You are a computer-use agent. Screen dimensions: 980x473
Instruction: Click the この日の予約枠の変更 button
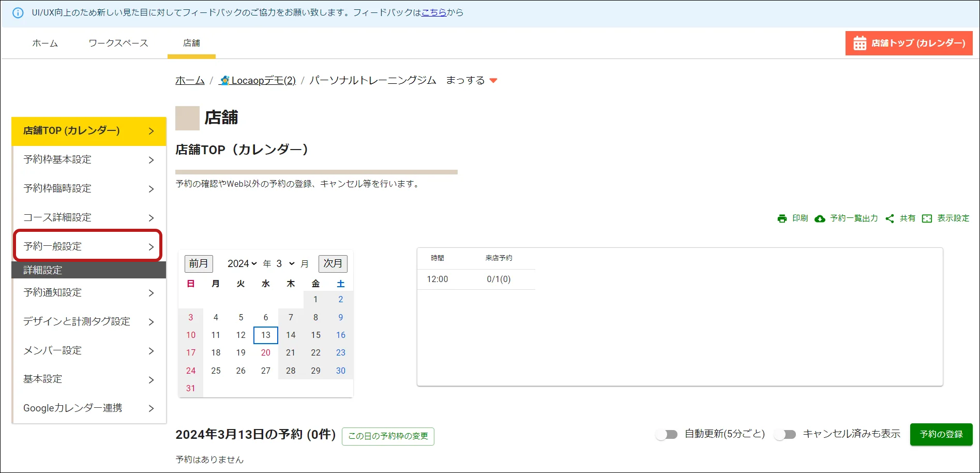(x=388, y=436)
